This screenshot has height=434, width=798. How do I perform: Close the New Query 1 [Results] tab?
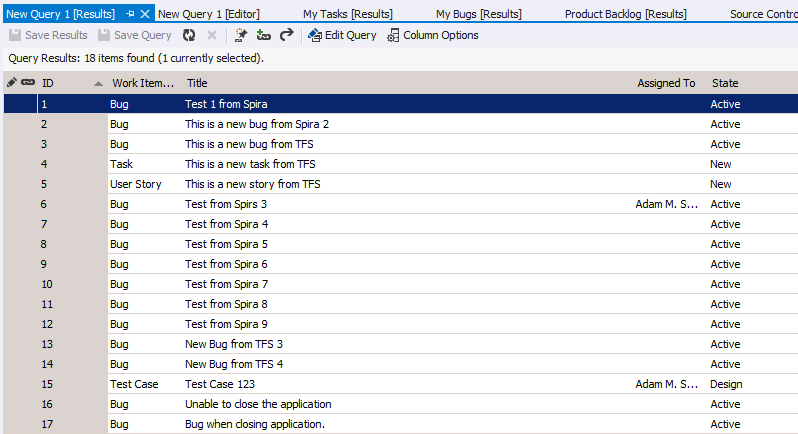pos(145,14)
